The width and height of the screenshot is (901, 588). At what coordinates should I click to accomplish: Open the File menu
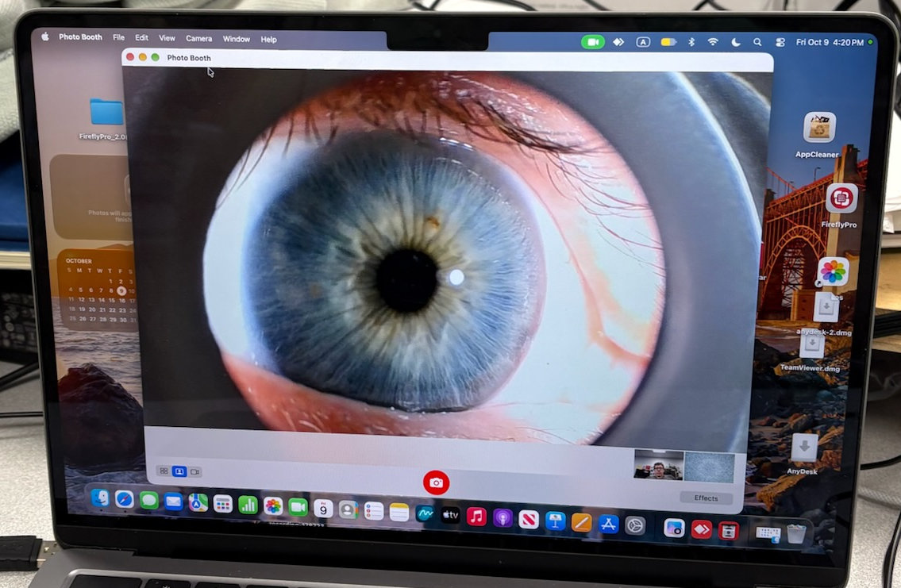tap(118, 37)
